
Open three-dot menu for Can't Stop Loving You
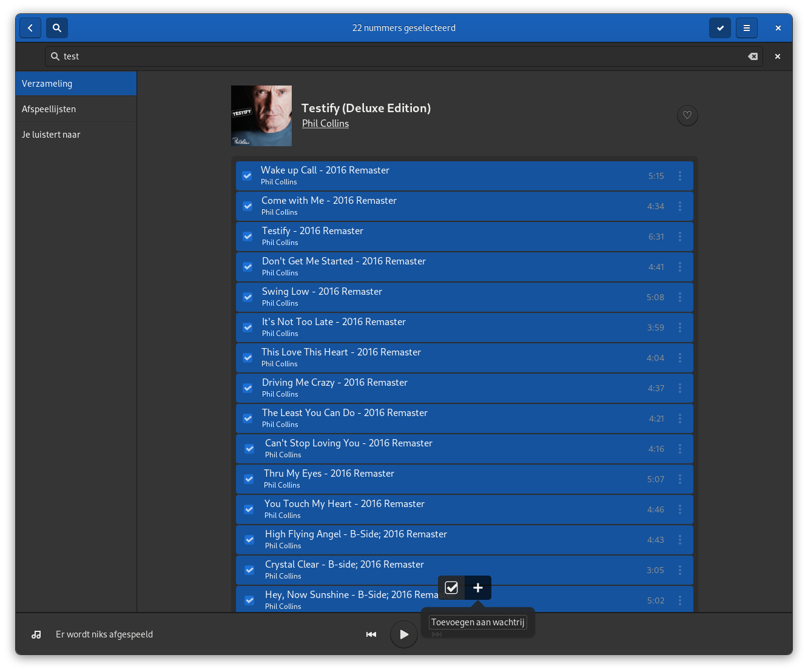coord(680,449)
